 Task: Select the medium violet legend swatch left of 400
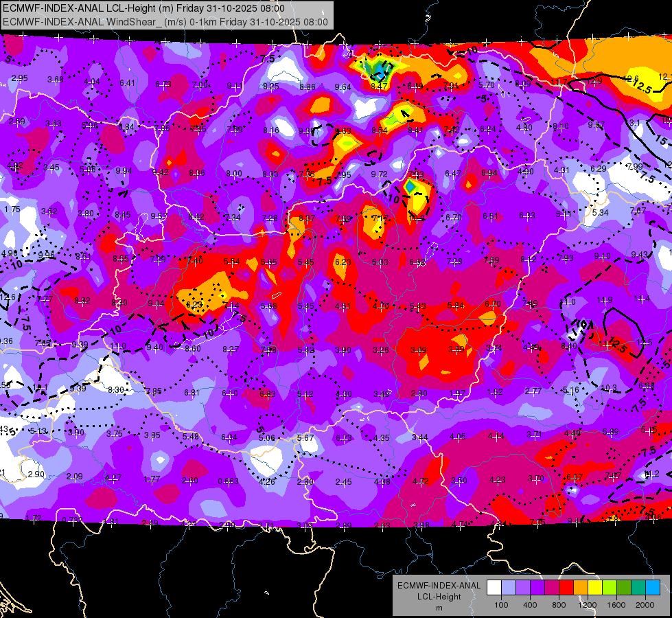[523, 587]
